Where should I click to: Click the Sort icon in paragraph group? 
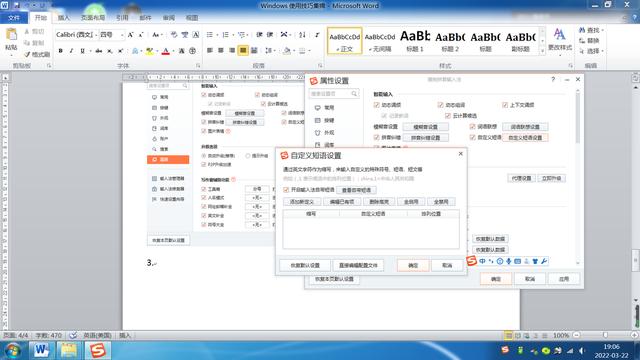tap(302, 35)
